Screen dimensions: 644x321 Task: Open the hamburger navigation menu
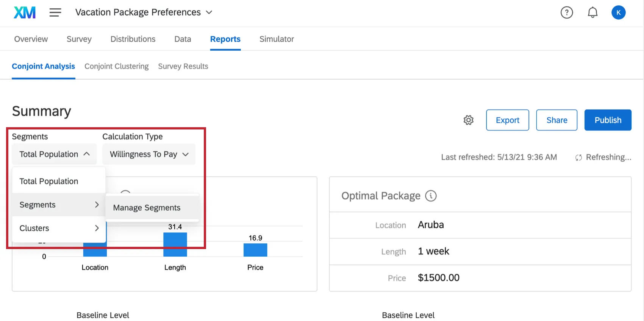pyautogui.click(x=55, y=12)
